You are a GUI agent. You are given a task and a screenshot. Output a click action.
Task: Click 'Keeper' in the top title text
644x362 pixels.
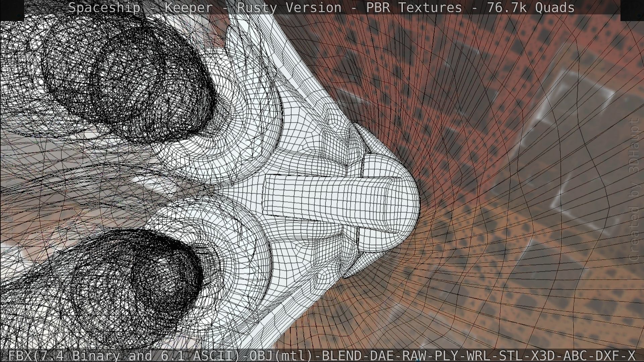[189, 7]
